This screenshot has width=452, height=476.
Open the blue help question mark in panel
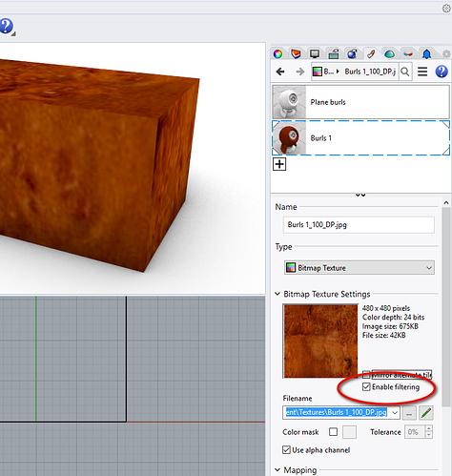[x=442, y=72]
